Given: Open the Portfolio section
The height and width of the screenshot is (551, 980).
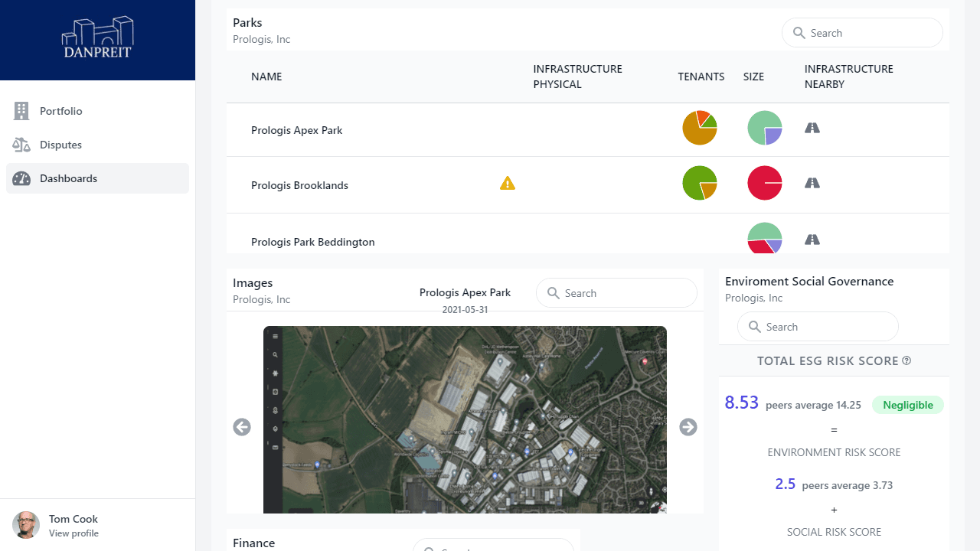Looking at the screenshot, I should [97, 111].
